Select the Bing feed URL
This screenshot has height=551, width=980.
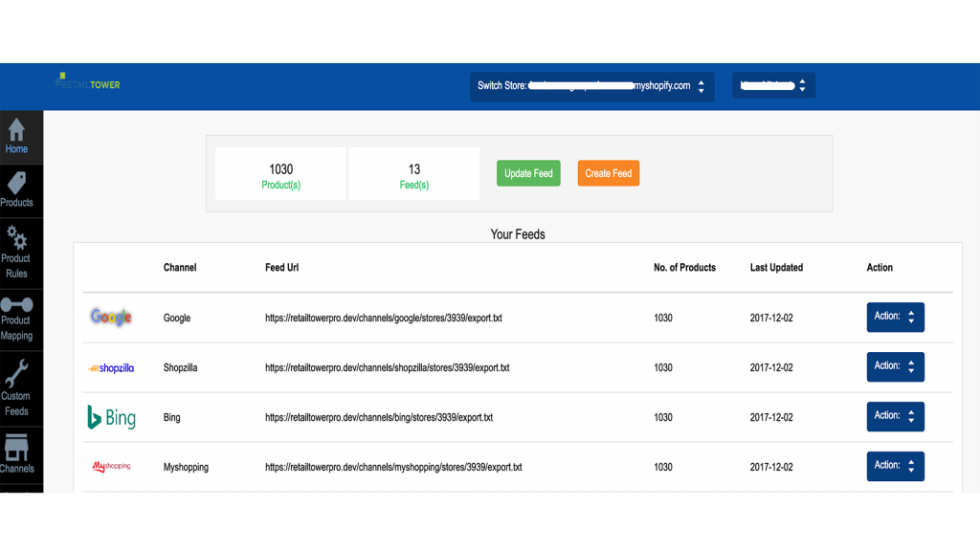click(379, 417)
